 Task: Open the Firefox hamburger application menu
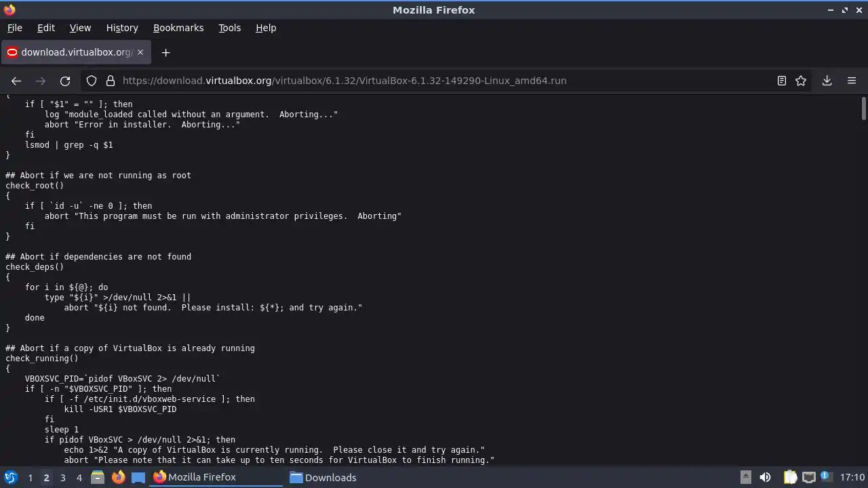point(852,81)
